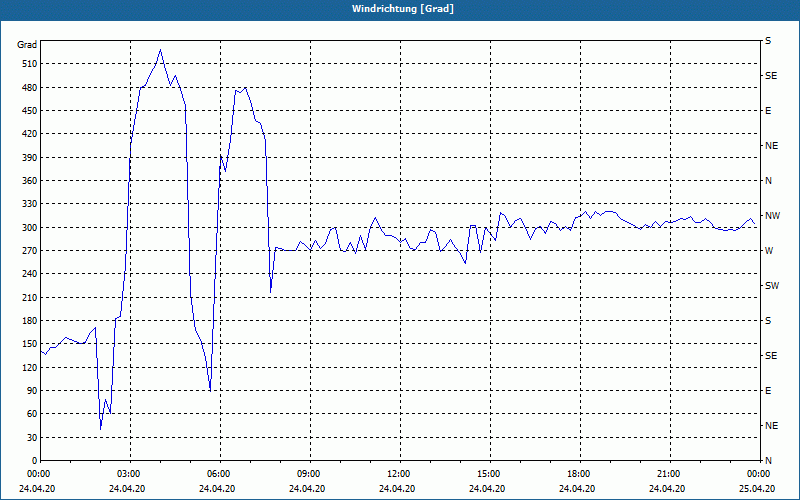Select the 180 degree axis label
This screenshot has height=500, width=800.
[x=30, y=320]
